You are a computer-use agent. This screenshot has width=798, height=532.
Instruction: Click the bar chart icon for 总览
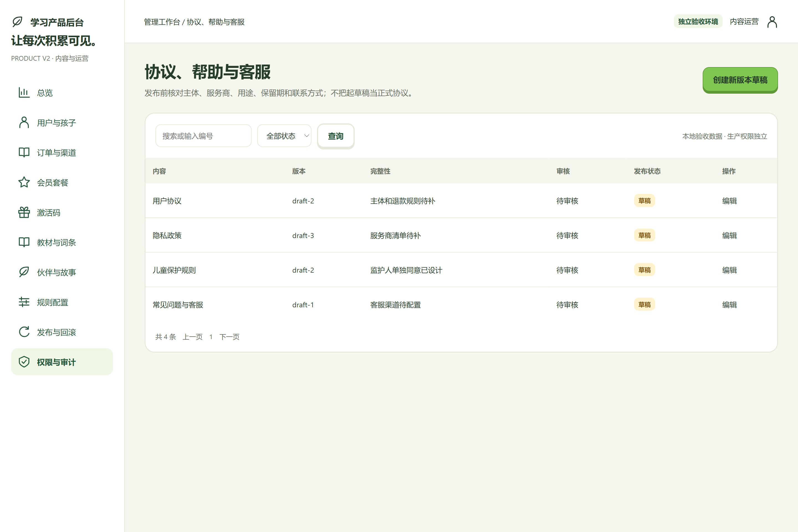pos(24,93)
